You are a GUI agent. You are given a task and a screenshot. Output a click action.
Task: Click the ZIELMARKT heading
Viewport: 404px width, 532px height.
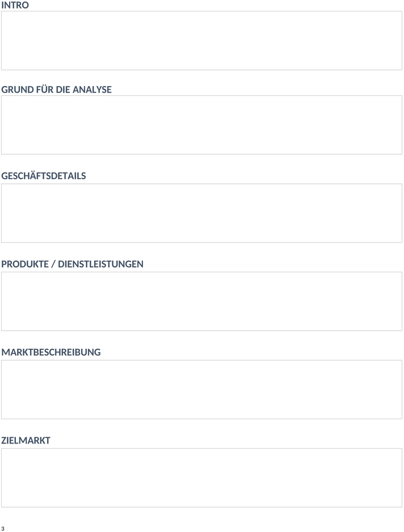click(x=26, y=440)
